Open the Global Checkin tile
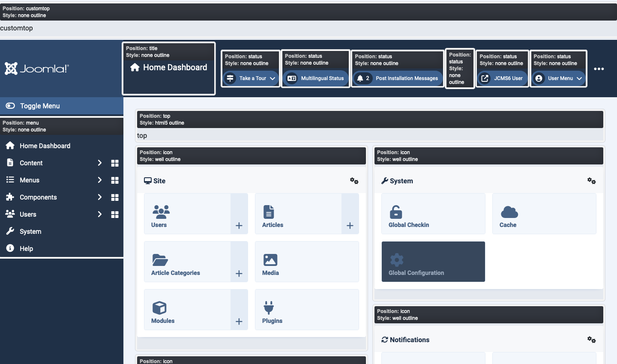The height and width of the screenshot is (364, 617). coord(433,214)
